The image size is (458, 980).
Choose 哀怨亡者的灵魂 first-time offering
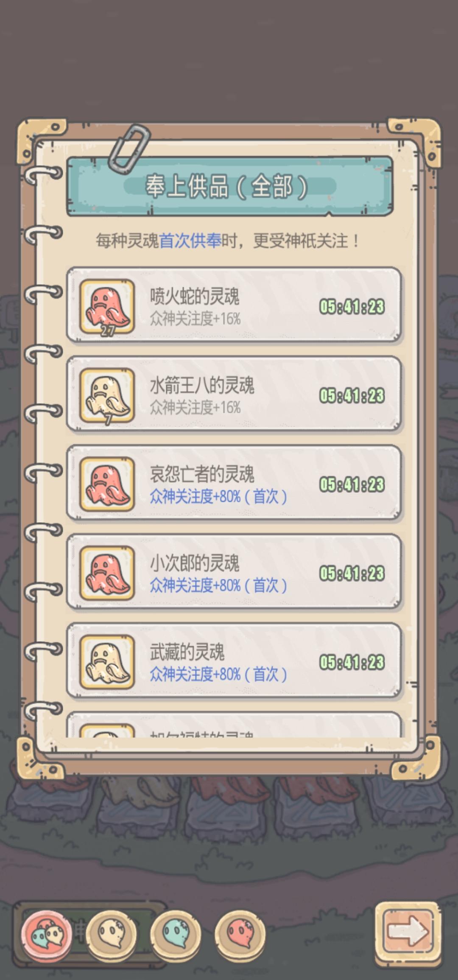[234, 482]
